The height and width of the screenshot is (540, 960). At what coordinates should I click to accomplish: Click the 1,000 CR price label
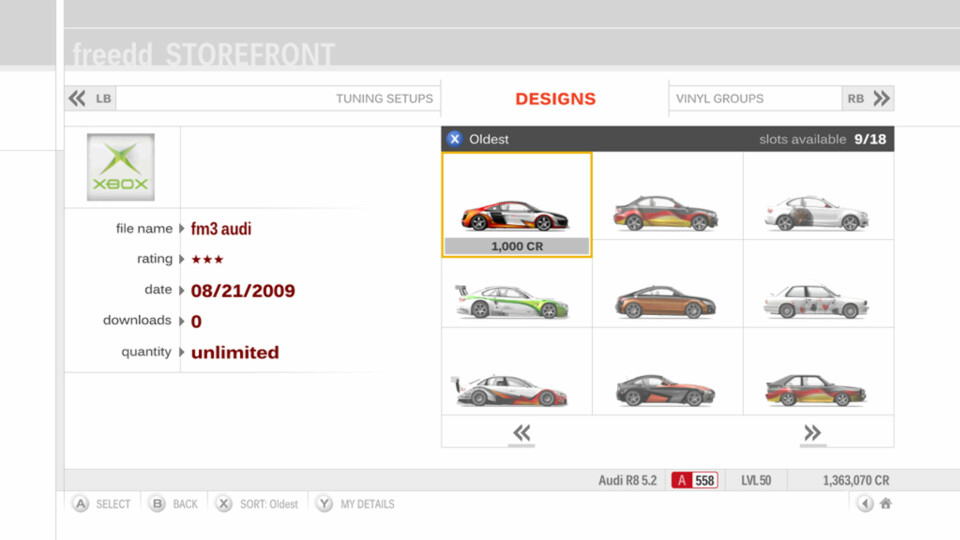click(x=517, y=246)
